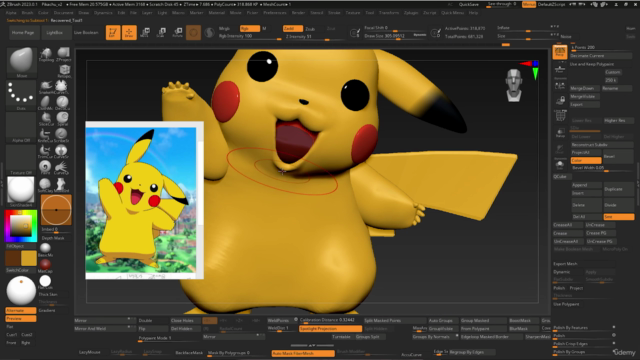Open the Material menu

click(217, 13)
